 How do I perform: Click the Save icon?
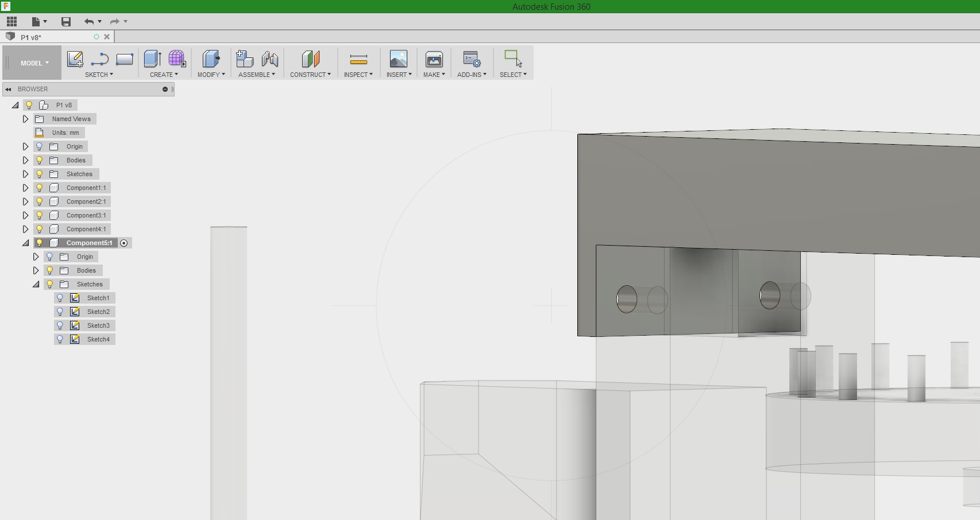point(66,22)
